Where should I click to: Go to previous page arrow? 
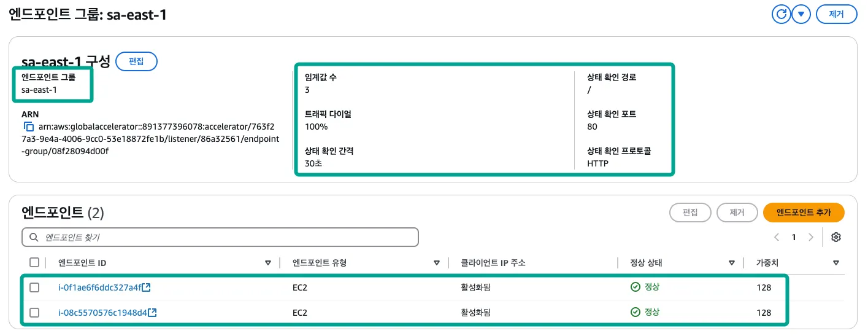point(777,237)
